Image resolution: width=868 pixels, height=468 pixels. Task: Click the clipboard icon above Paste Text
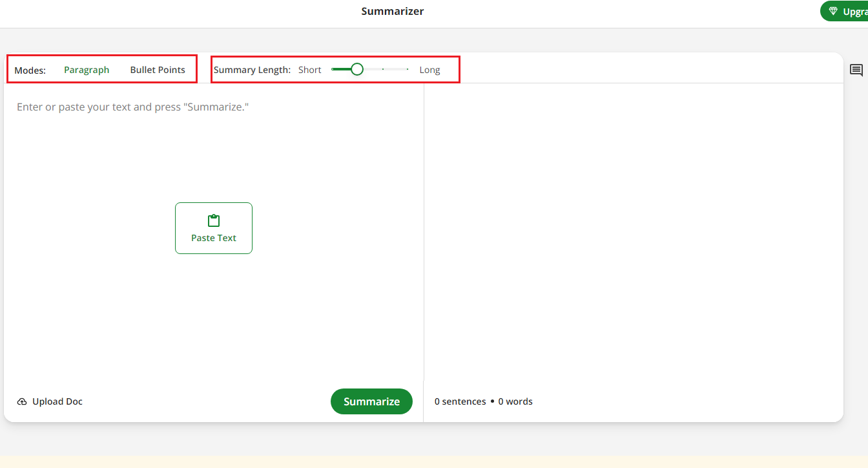(214, 221)
